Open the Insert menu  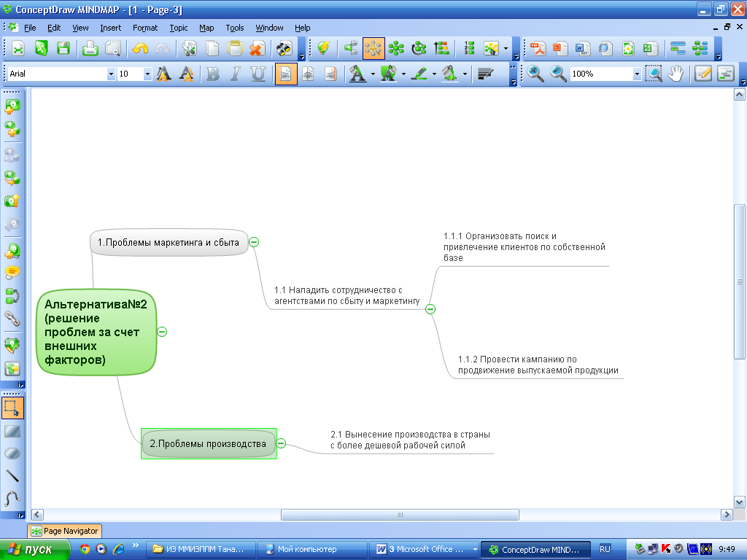111,28
